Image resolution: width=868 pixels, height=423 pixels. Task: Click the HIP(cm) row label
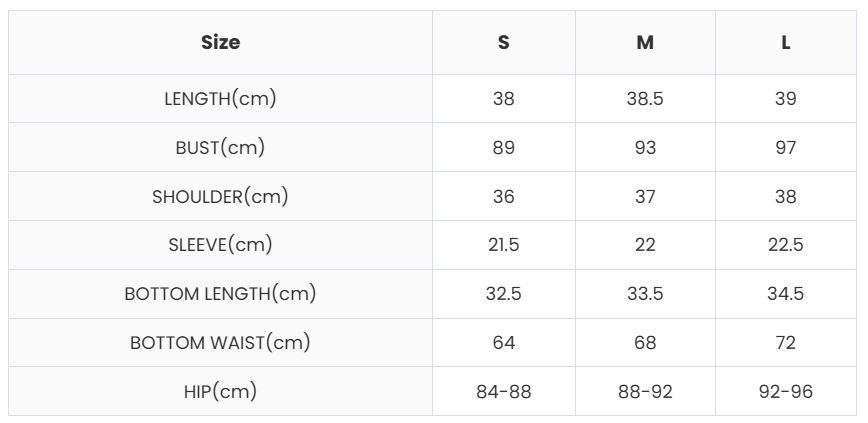point(220,392)
